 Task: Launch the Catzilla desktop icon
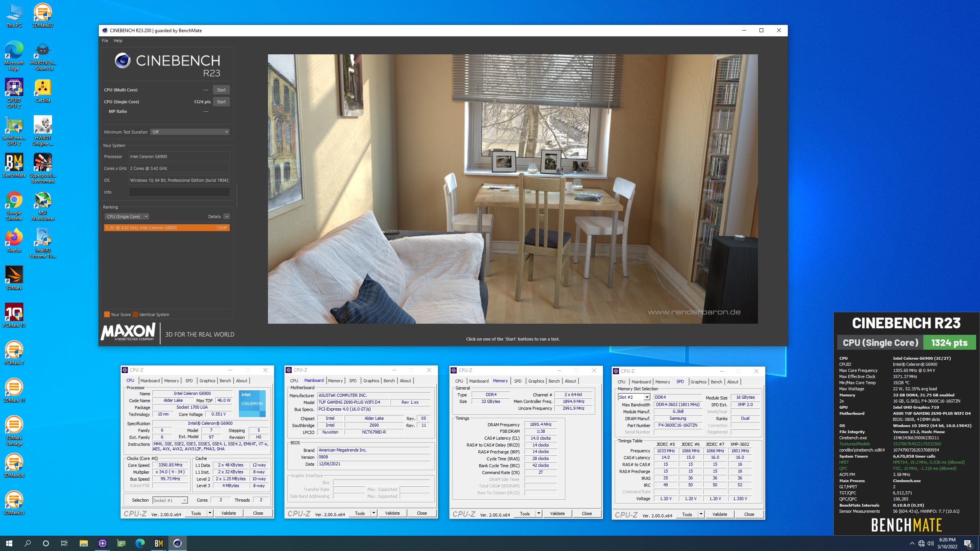[x=42, y=91]
